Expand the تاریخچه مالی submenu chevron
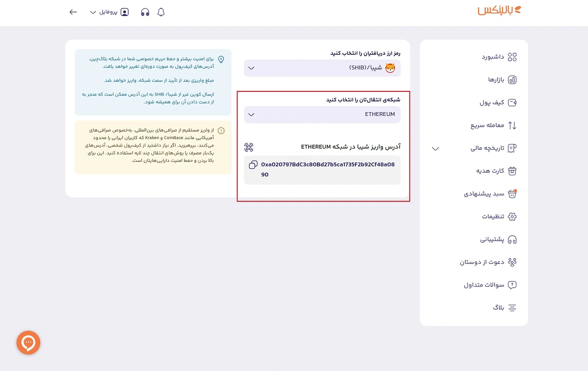 click(435, 149)
